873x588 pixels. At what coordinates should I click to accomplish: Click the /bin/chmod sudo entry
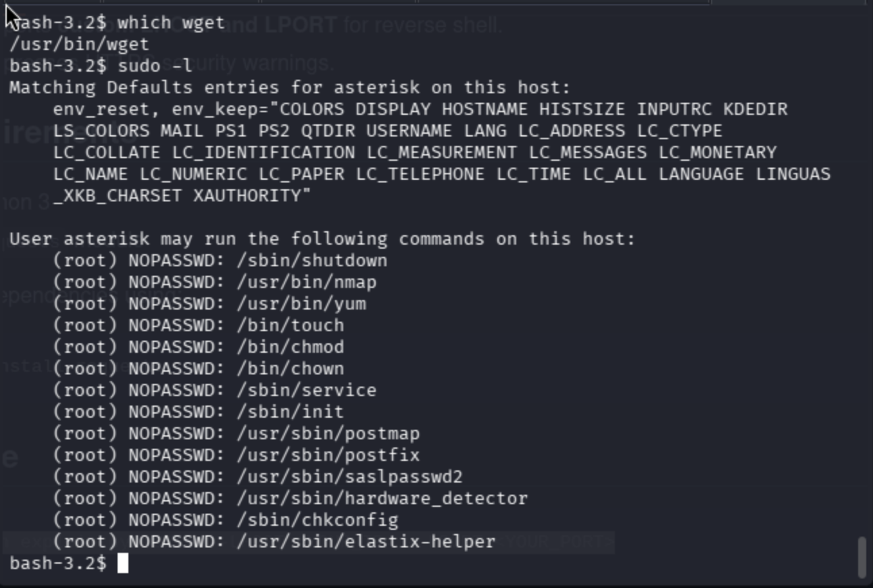tap(290, 347)
